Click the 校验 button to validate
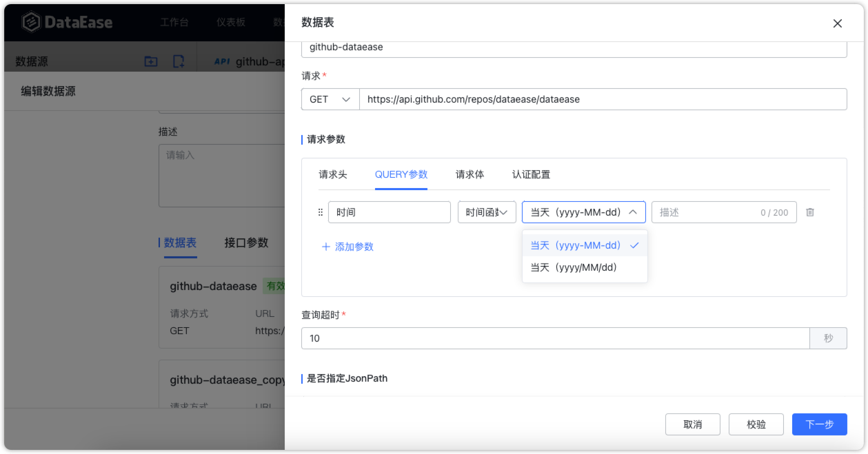The width and height of the screenshot is (868, 454). pyautogui.click(x=756, y=424)
